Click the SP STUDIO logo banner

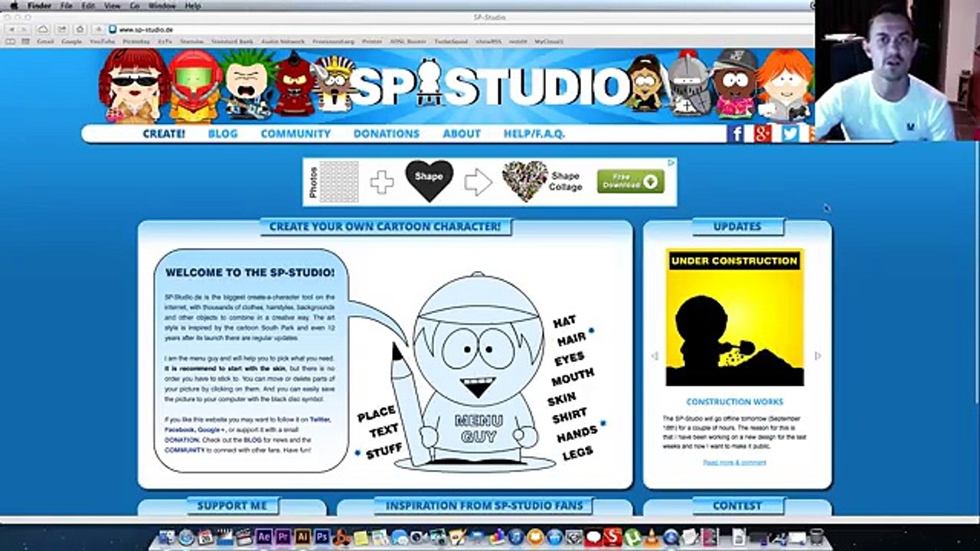(x=490, y=86)
